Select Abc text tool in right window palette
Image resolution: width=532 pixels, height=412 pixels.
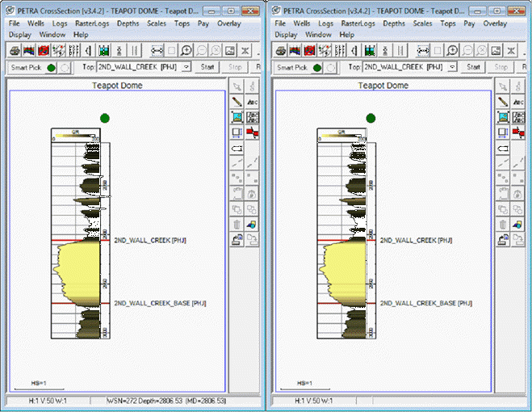coord(518,102)
